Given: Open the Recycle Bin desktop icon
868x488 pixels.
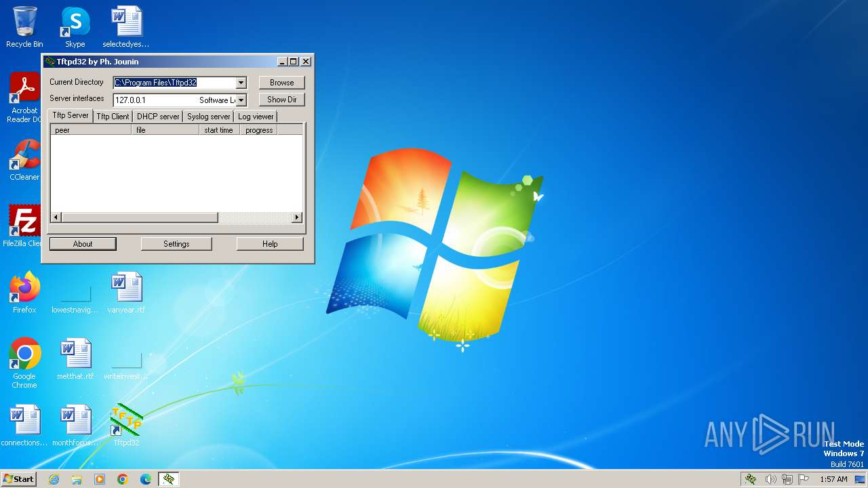Looking at the screenshot, I should [x=24, y=27].
